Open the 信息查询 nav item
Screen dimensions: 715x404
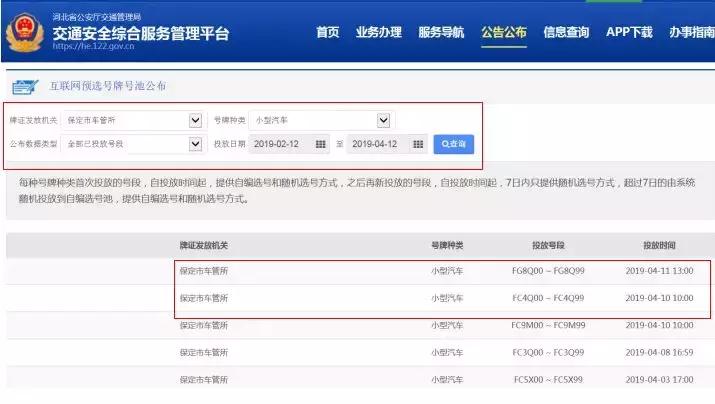tap(566, 32)
